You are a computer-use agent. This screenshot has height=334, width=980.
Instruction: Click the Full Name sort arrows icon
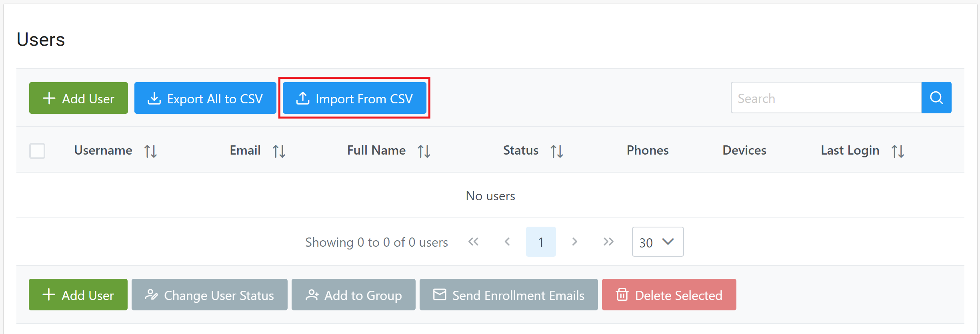424,151
